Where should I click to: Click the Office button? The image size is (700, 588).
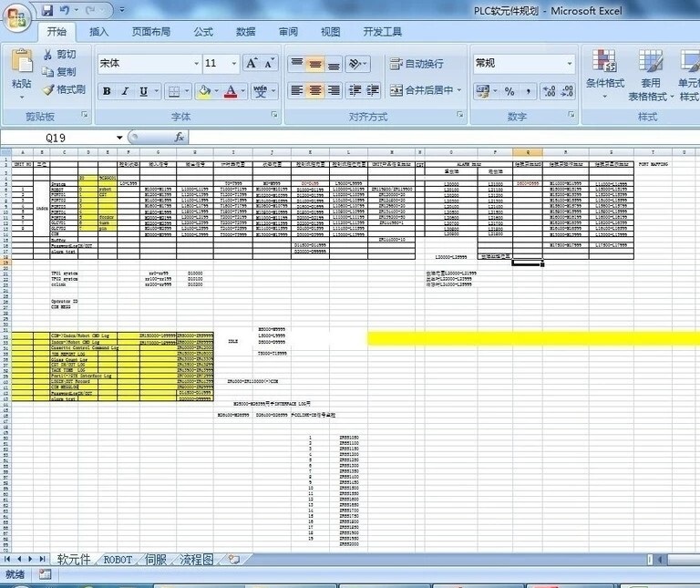tap(16, 18)
